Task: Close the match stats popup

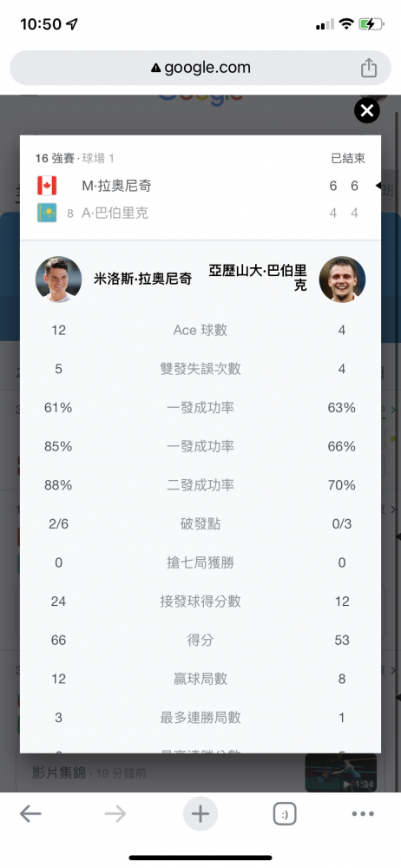Action: pyautogui.click(x=366, y=111)
